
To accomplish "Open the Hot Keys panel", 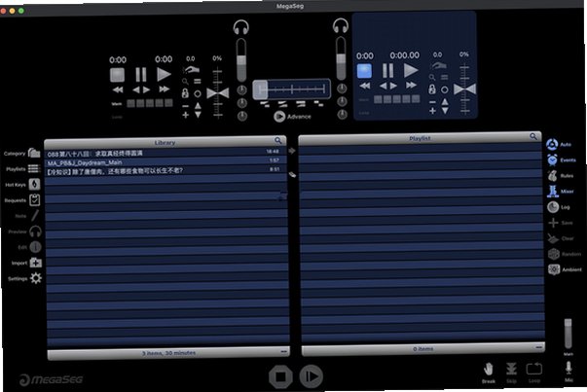I will (34, 185).
